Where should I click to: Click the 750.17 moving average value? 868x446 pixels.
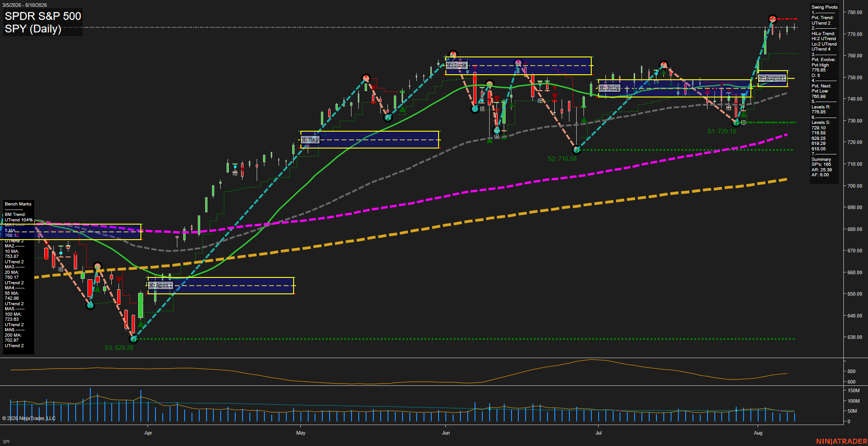[x=12, y=277]
